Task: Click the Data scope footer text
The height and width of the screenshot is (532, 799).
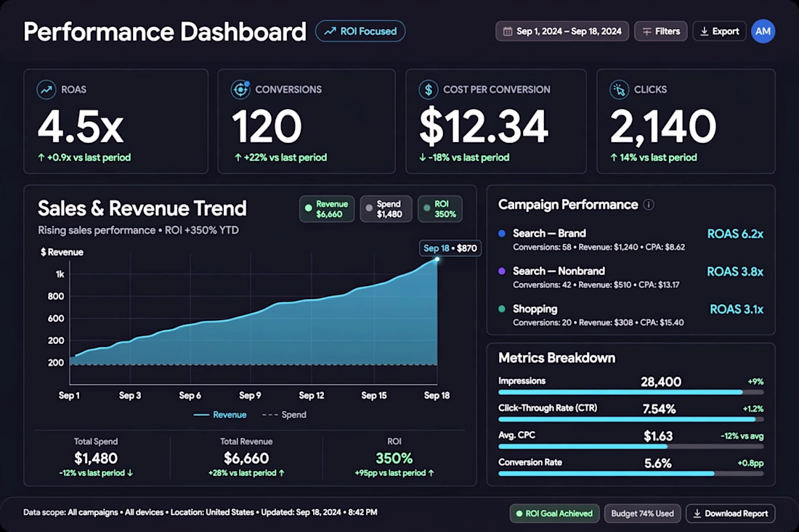Action: [200, 512]
